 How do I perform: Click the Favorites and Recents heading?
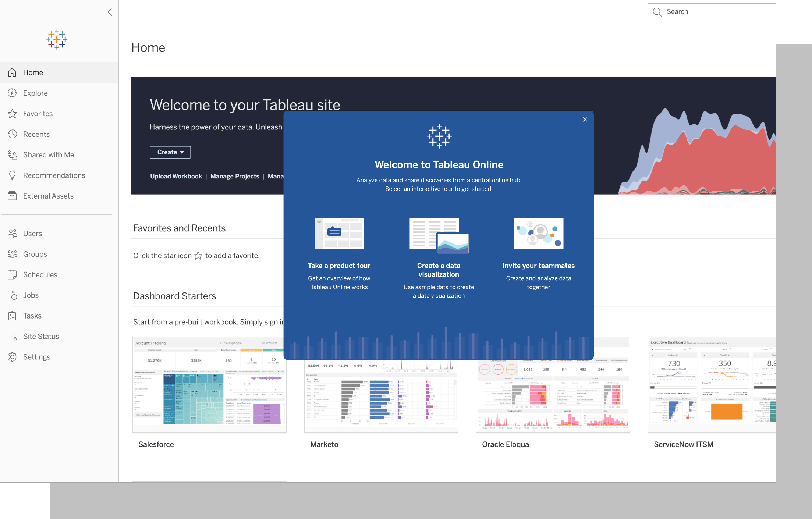tap(179, 228)
